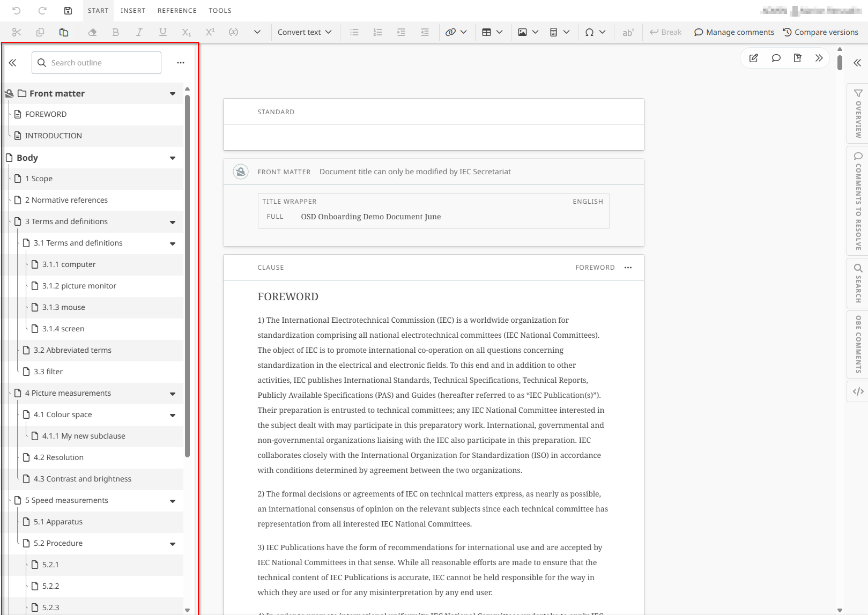868x615 pixels.
Task: Click Manage comments button
Action: 734,32
